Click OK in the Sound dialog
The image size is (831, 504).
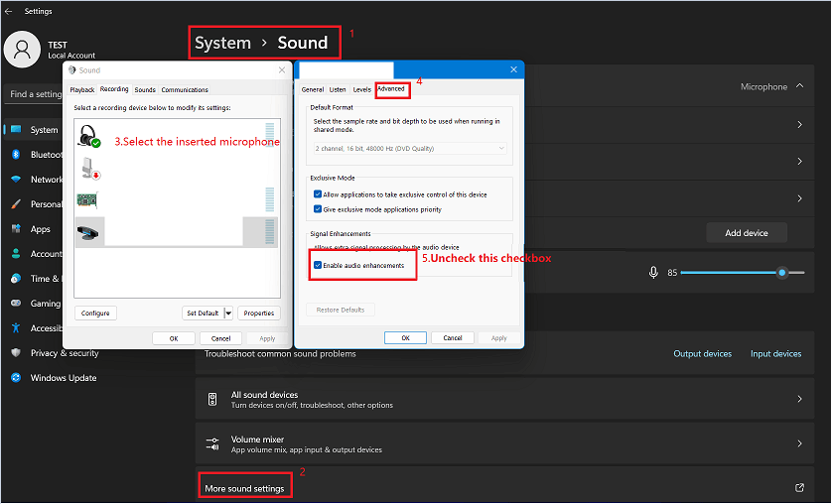[x=174, y=338]
